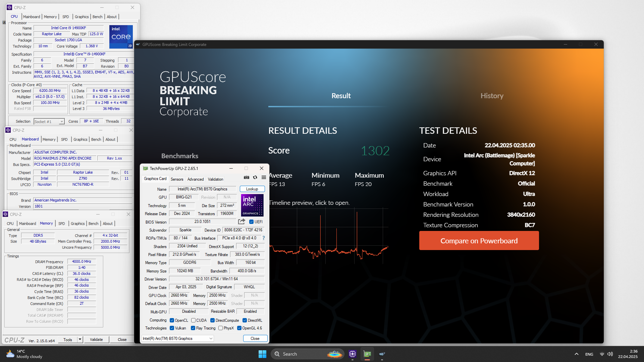Click the Close button in GPU-Z

(255, 339)
